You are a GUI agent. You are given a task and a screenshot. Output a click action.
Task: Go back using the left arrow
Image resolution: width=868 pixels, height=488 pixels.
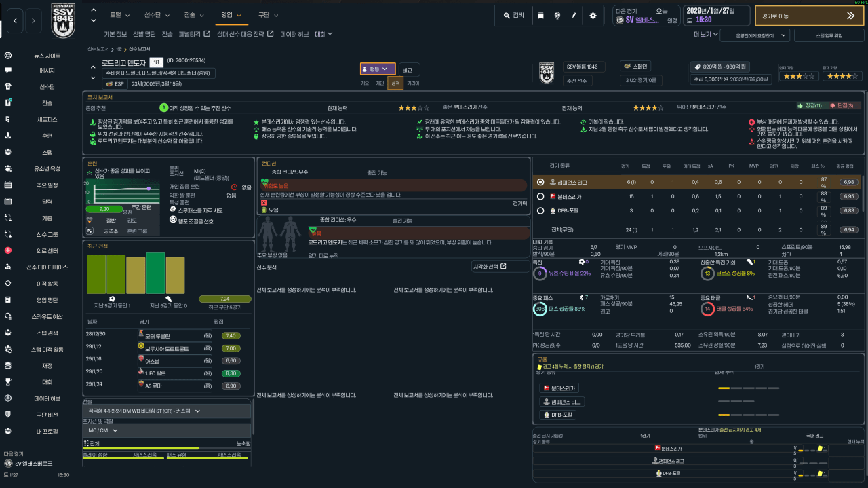coord(16,20)
